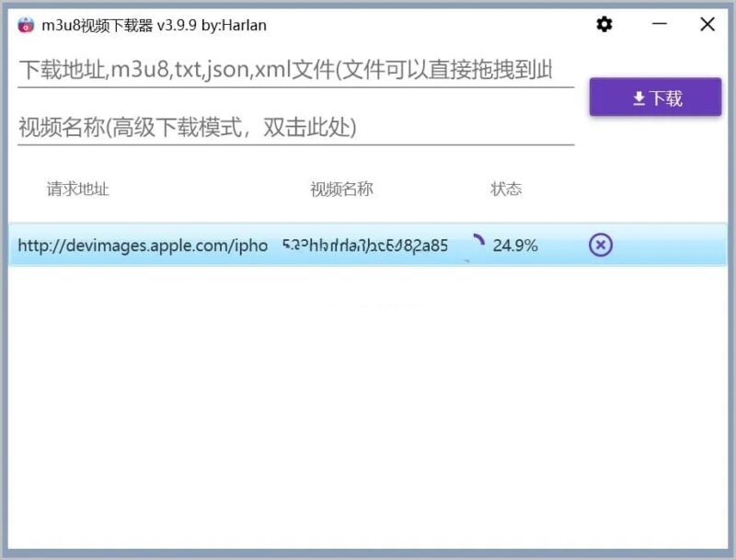This screenshot has height=560, width=736.
Task: Select the 状态 status column header
Action: coord(507,189)
